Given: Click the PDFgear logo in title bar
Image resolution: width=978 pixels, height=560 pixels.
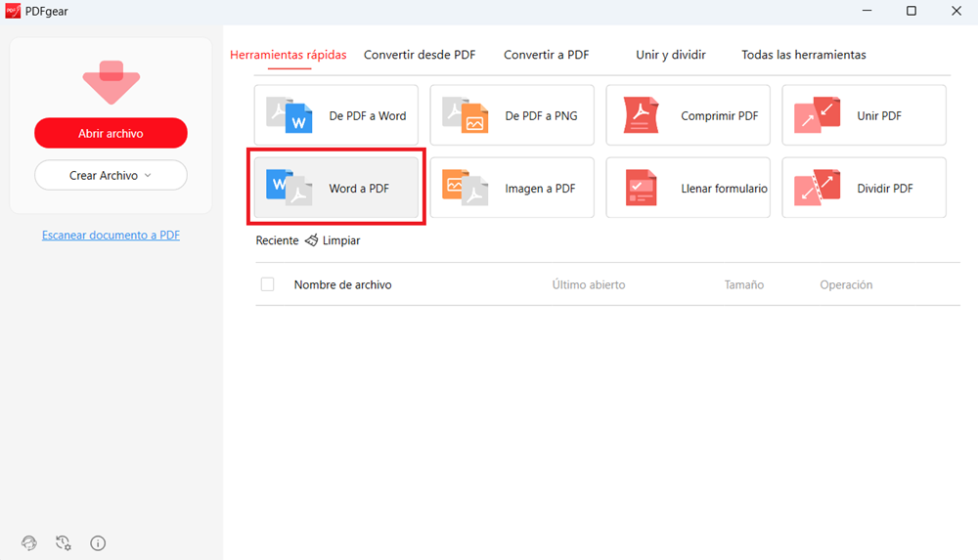Looking at the screenshot, I should pos(13,11).
